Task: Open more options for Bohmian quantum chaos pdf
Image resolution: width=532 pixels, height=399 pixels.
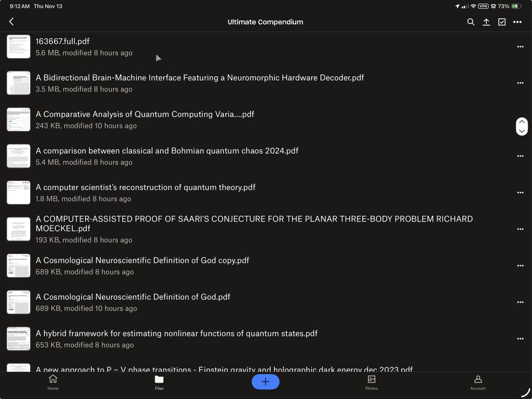Action: tap(520, 156)
